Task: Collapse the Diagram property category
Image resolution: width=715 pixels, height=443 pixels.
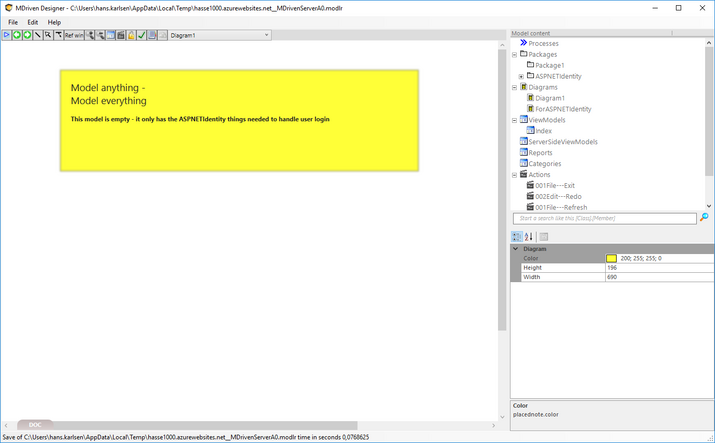Action: tap(516, 248)
